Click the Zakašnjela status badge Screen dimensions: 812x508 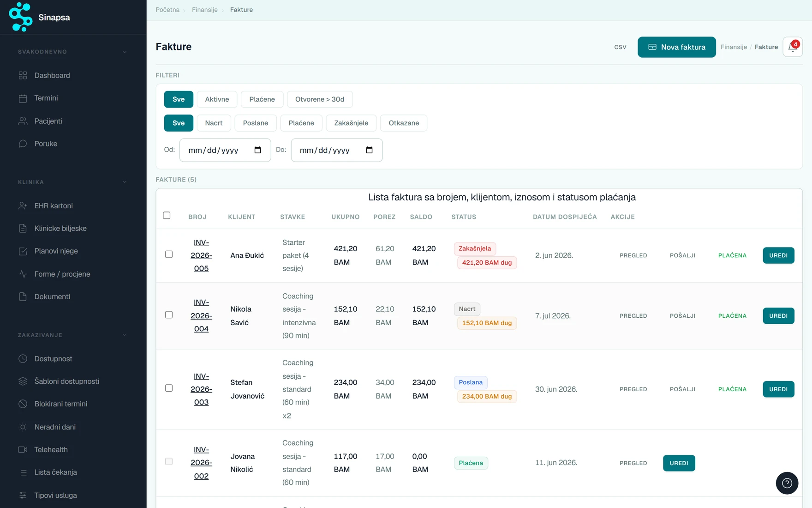pyautogui.click(x=475, y=248)
